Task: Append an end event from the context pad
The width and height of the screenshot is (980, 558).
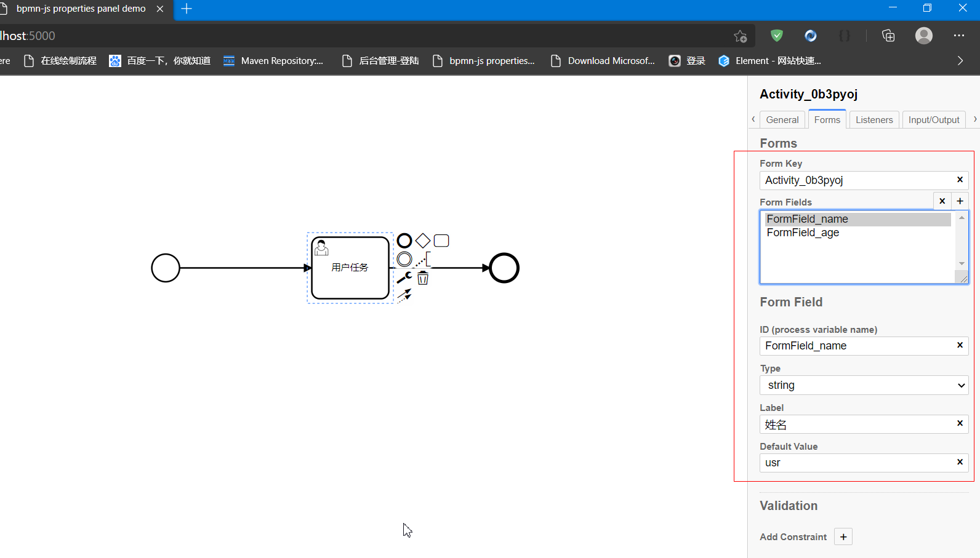Action: (404, 241)
